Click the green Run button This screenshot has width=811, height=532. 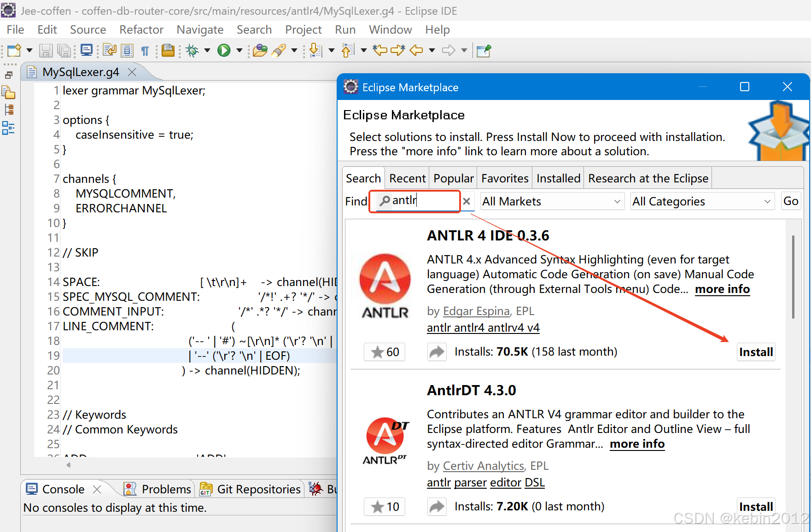pyautogui.click(x=224, y=50)
